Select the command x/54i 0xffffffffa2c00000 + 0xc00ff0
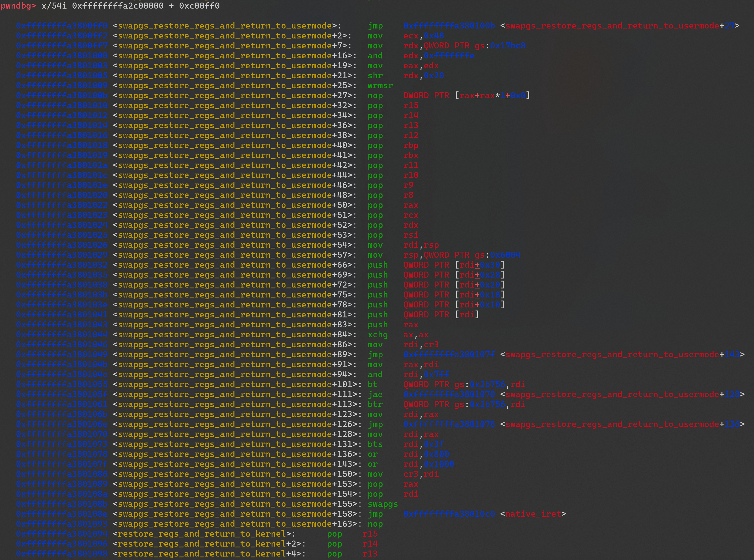The image size is (754, 560). 130,6
